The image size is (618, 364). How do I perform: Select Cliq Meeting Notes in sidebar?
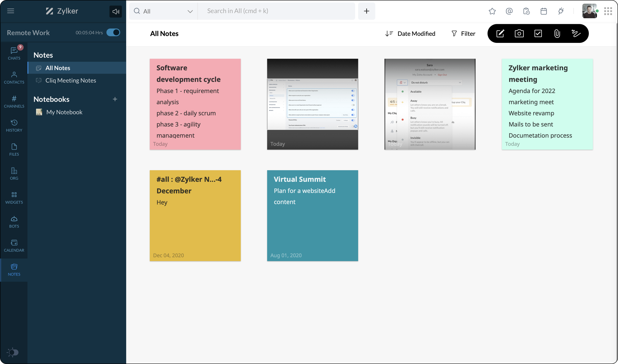70,80
